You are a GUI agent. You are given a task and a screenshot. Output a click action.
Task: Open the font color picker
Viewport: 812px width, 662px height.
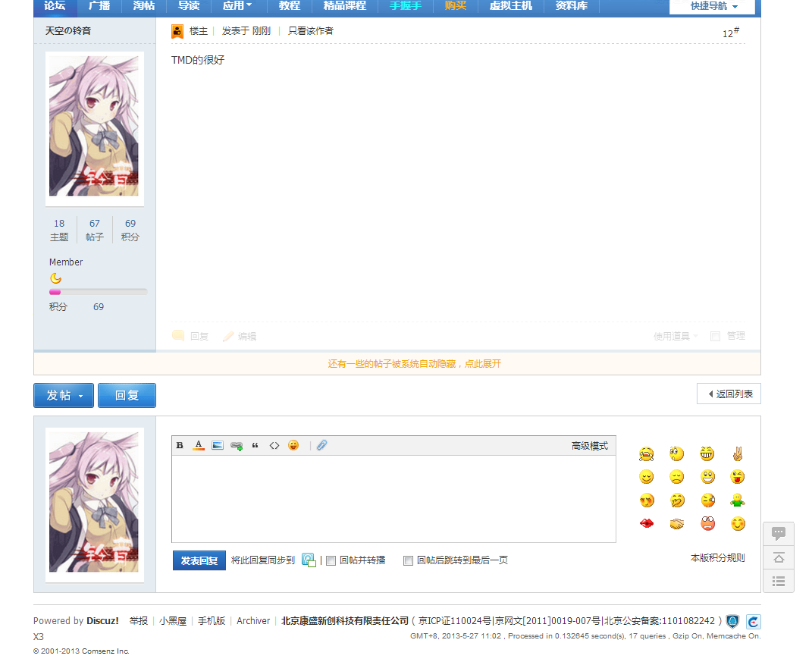tap(199, 445)
